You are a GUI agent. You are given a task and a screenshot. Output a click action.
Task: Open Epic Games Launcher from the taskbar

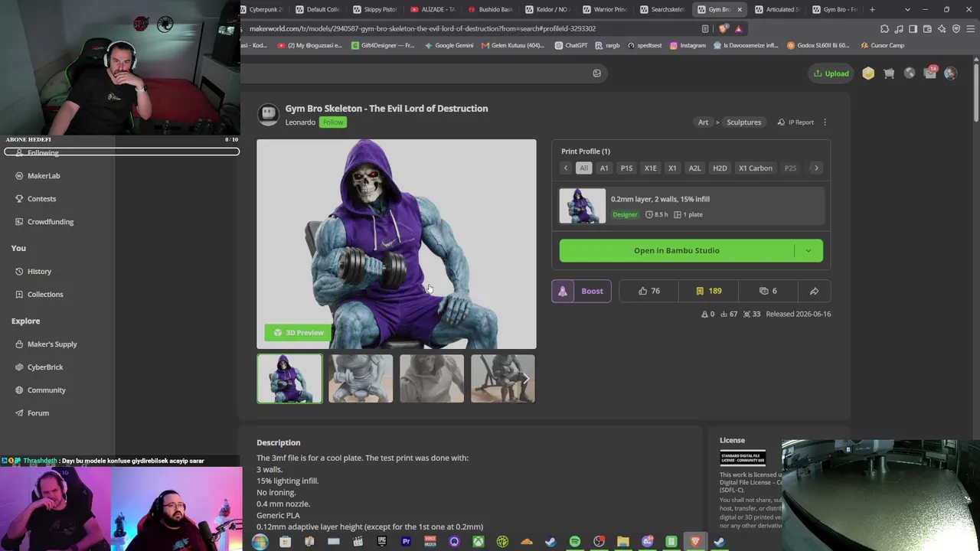click(x=382, y=542)
